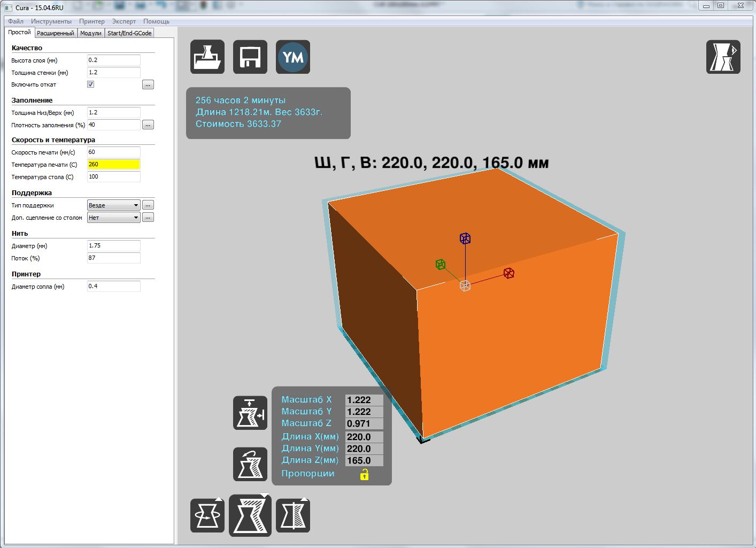Open the Тип поддержки dropdown

[x=113, y=205]
